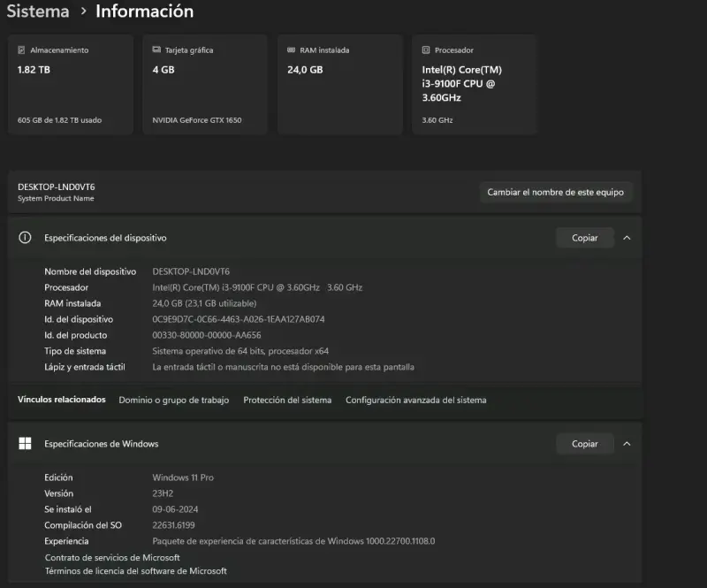
Task: Click Información page title
Action: click(x=144, y=11)
